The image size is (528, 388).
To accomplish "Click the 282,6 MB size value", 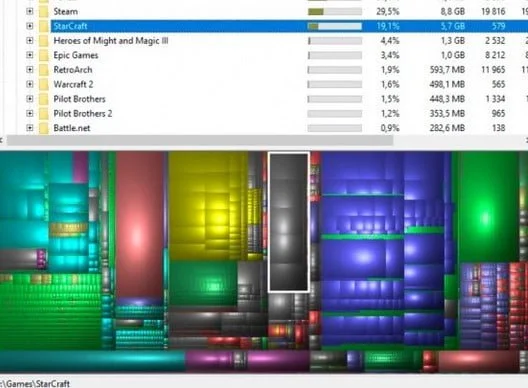I will 447,128.
